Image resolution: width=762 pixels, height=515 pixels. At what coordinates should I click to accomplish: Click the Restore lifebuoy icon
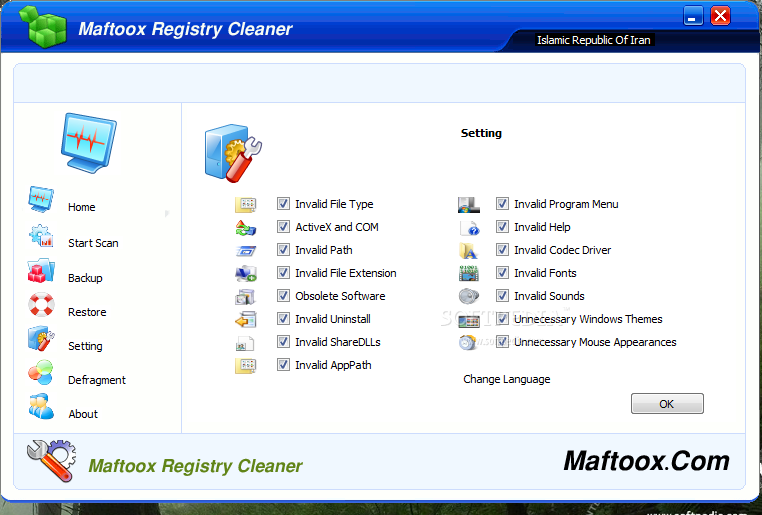click(41, 305)
